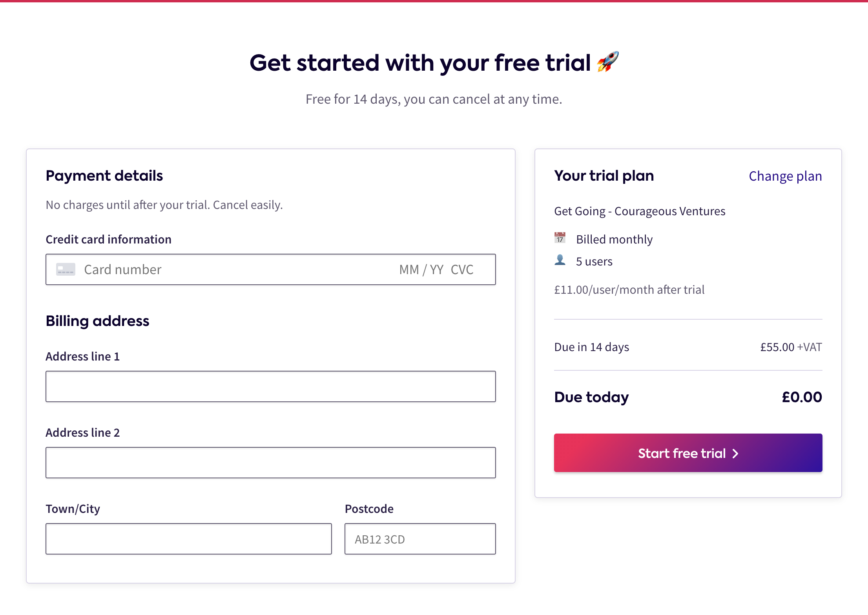868x615 pixels.
Task: Click the Postcode field showing AB12 3CD
Action: tap(420, 539)
